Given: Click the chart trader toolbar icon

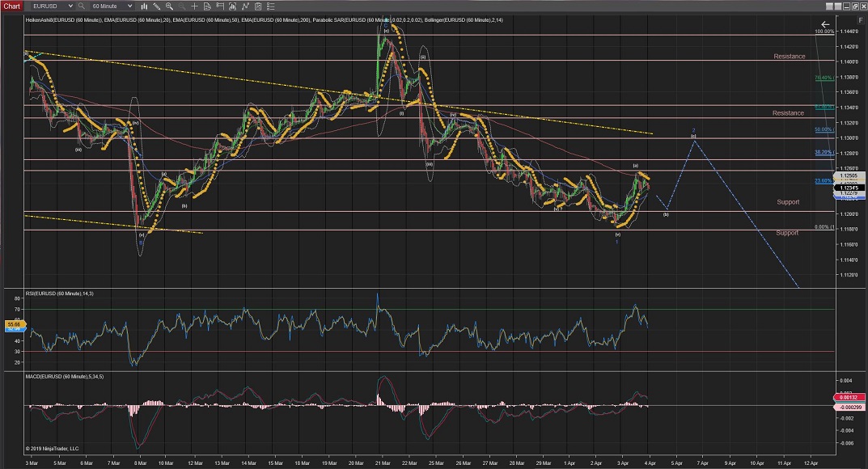Looking at the screenshot, I should click(219, 6).
